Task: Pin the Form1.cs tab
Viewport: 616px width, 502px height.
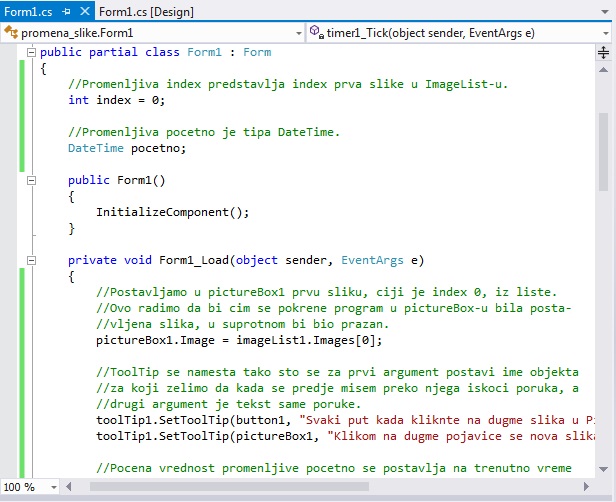Action: [67, 11]
